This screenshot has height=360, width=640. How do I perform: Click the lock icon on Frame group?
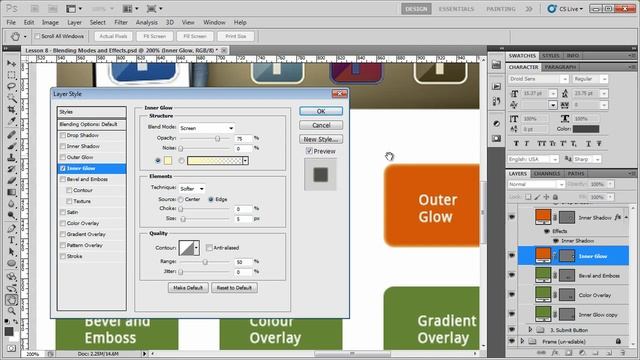(618, 341)
